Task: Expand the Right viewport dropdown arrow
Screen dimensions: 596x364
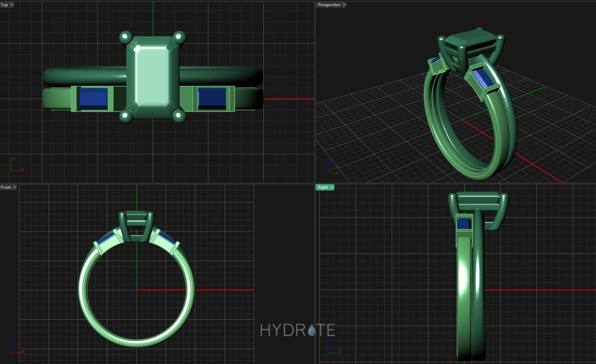Action: click(332, 187)
